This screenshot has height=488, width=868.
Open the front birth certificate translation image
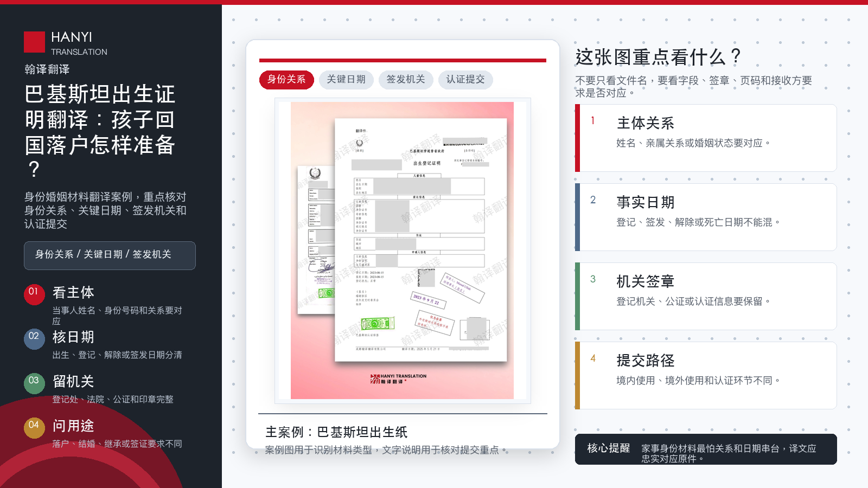[x=421, y=240]
